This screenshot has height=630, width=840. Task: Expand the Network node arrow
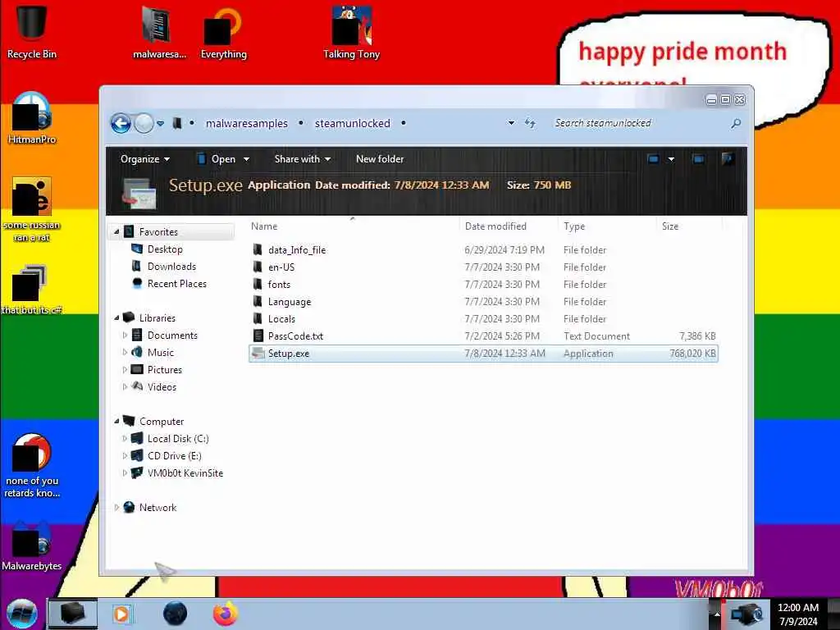pos(116,507)
